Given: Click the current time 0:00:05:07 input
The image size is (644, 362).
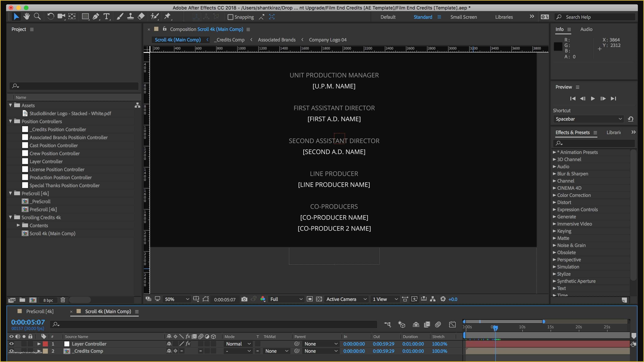Looking at the screenshot, I should 27,322.
